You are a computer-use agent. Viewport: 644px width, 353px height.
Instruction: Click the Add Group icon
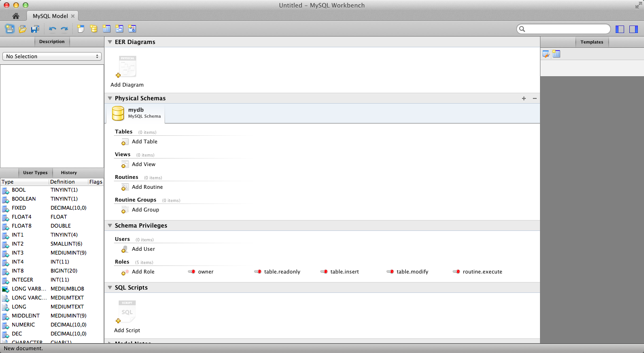[x=125, y=210]
